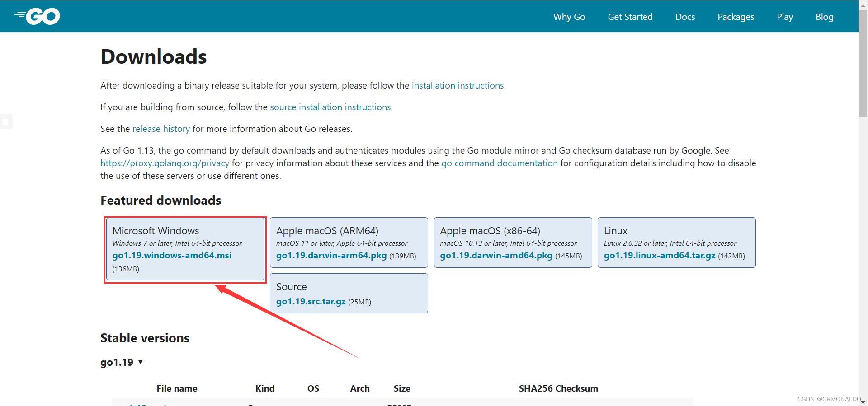Visit the Blog from top navigation
Image resolution: width=868 pixels, height=406 pixels.
coord(824,17)
